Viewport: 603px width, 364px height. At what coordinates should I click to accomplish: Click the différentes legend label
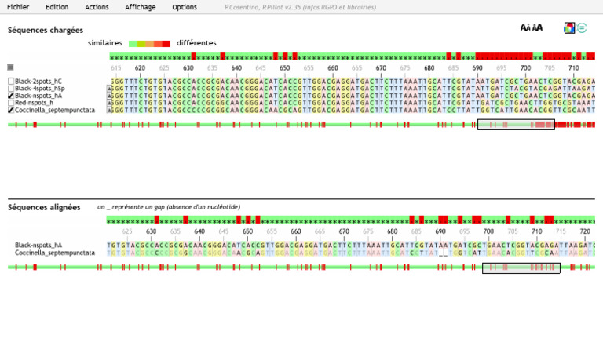[196, 43]
